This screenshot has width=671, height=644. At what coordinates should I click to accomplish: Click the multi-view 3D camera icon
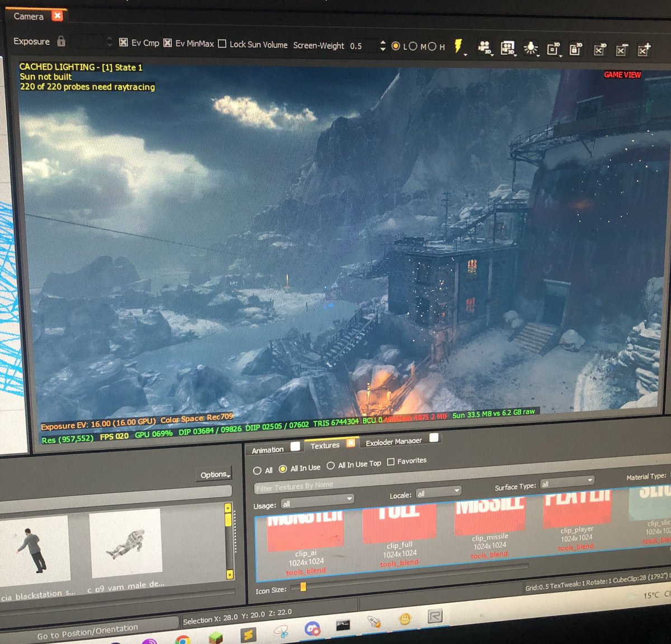[x=507, y=48]
